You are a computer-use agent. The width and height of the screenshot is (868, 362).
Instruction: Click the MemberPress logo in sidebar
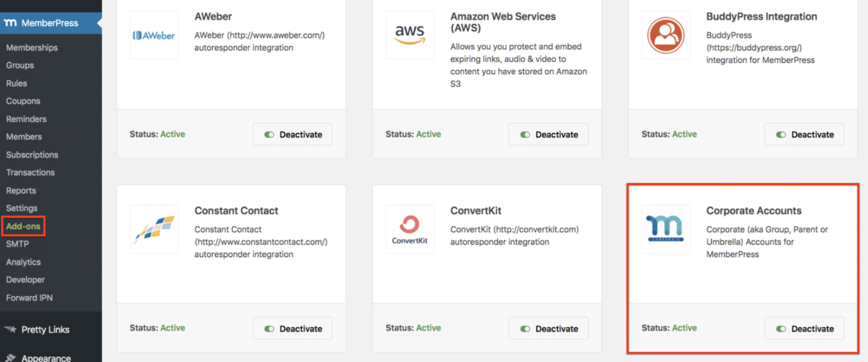(x=10, y=23)
